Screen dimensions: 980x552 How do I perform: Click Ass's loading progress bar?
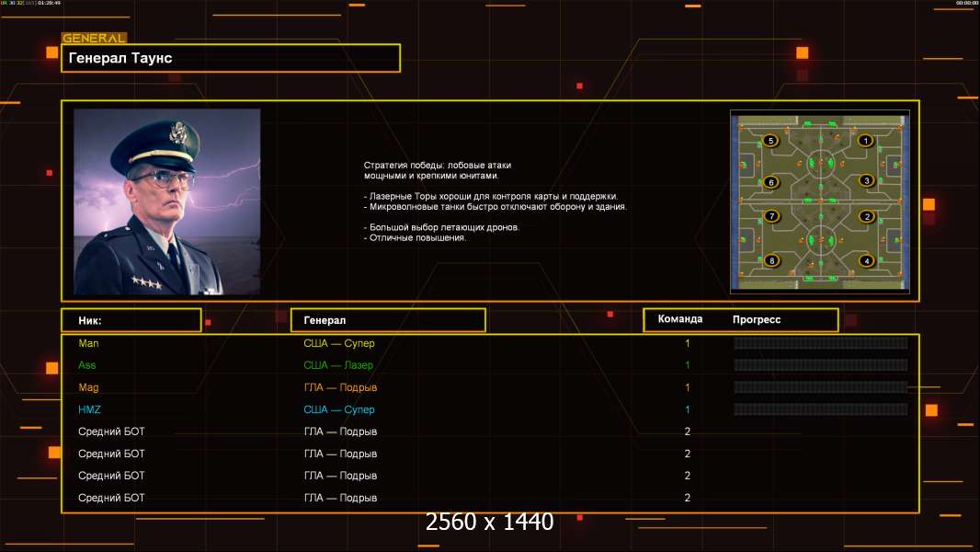tap(821, 365)
